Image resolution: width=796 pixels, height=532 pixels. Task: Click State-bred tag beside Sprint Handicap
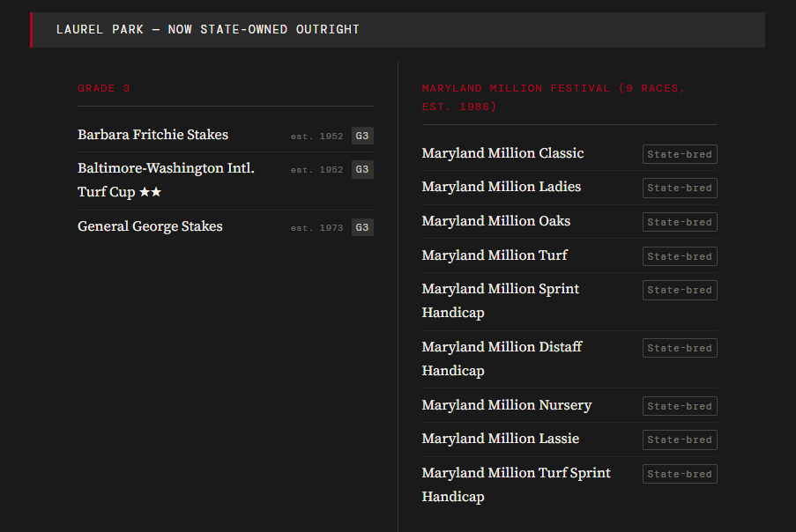click(x=680, y=290)
